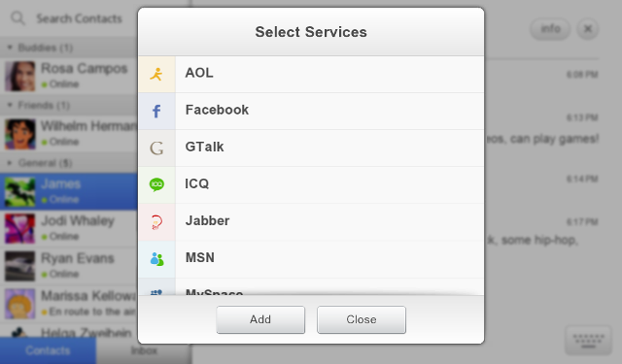Click the search magnifier icon
Screen dimensions: 622x364
[17, 18]
